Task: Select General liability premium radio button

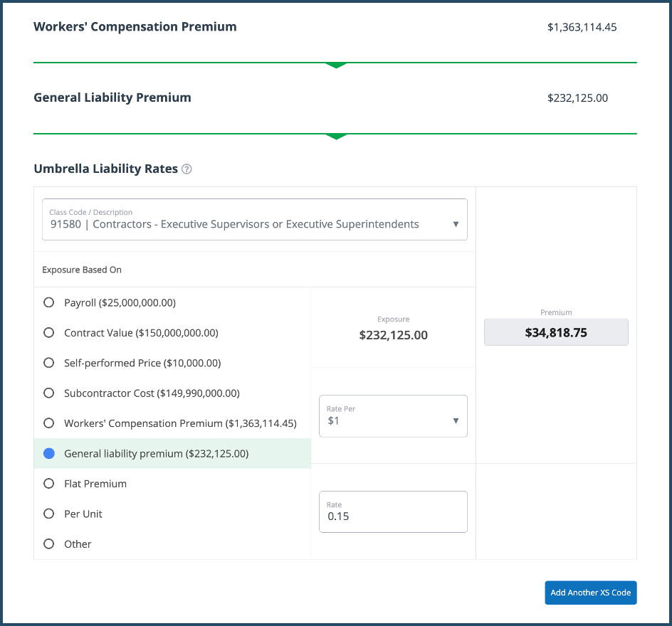Action: pos(49,453)
